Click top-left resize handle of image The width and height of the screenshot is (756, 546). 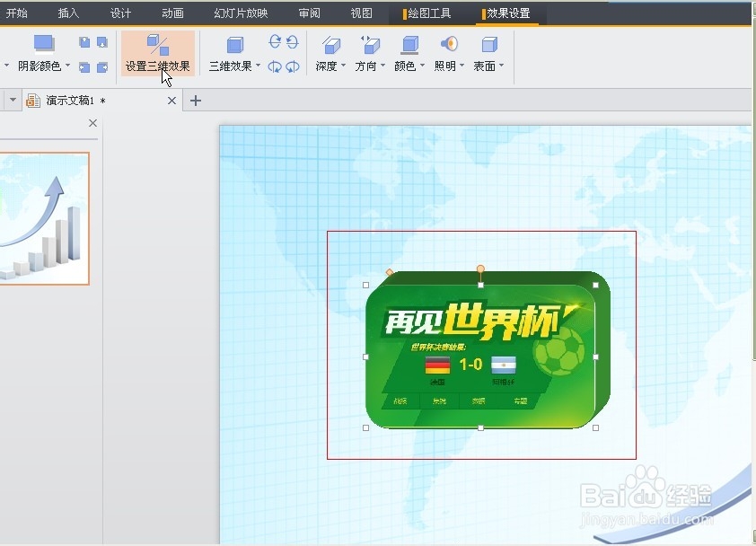pyautogui.click(x=365, y=285)
